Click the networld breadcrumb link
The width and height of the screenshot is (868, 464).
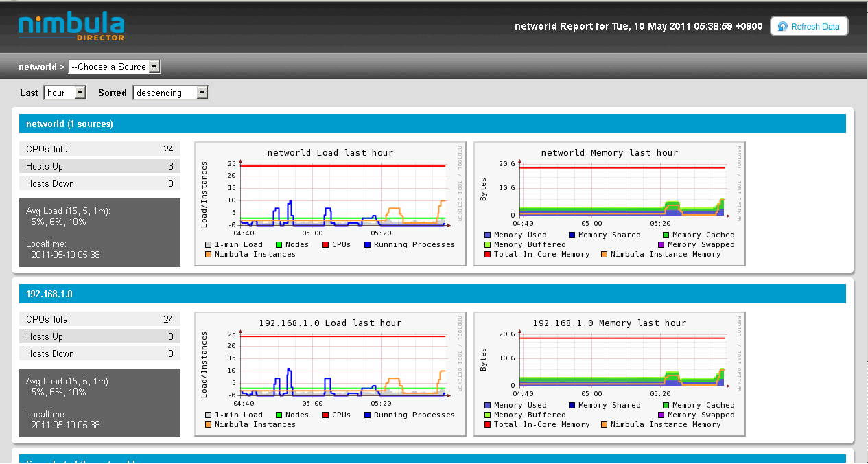pyautogui.click(x=37, y=67)
